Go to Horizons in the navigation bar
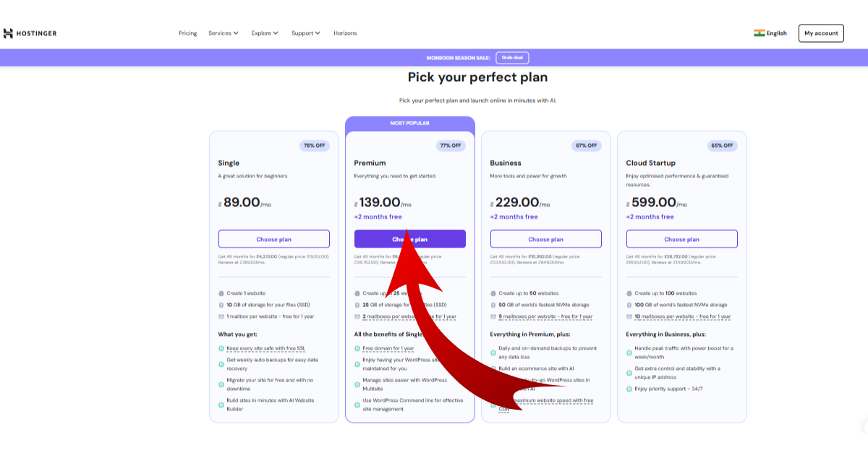 pos(345,33)
